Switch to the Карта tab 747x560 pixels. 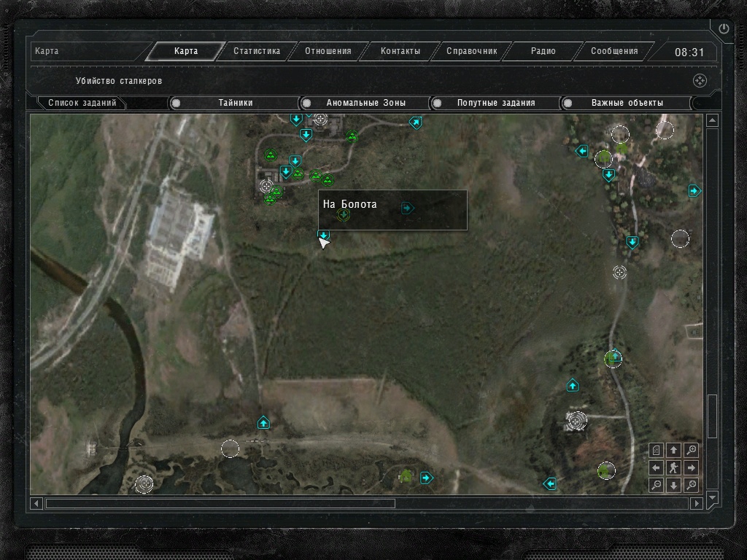[x=185, y=51]
